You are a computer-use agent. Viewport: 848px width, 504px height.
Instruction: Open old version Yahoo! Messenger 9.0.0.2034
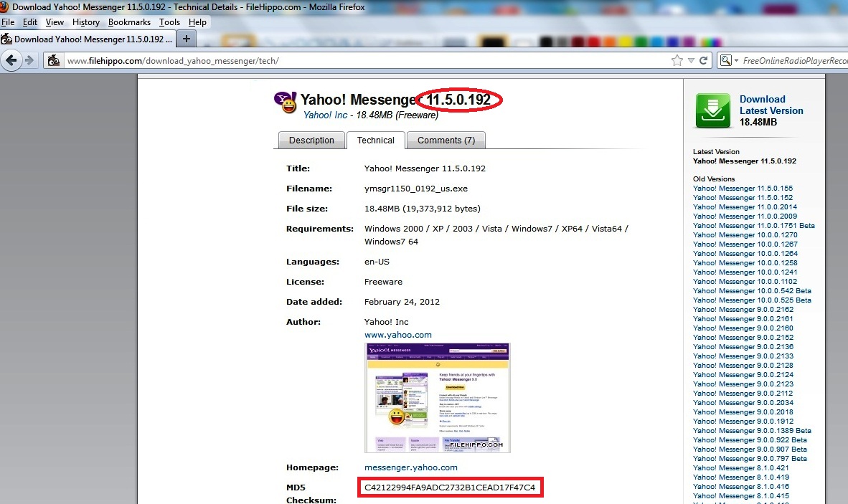[743, 402]
